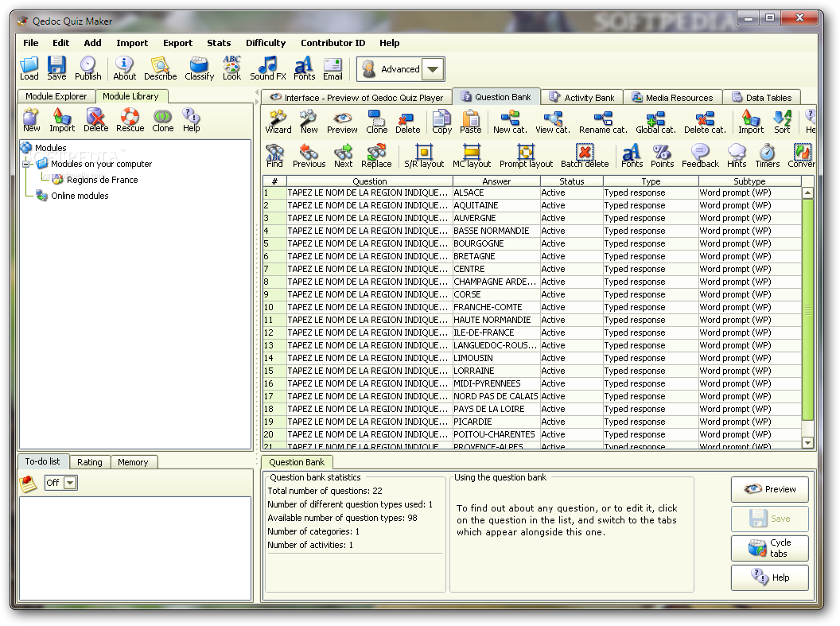Click the to-do list notepad icon

pyautogui.click(x=28, y=484)
